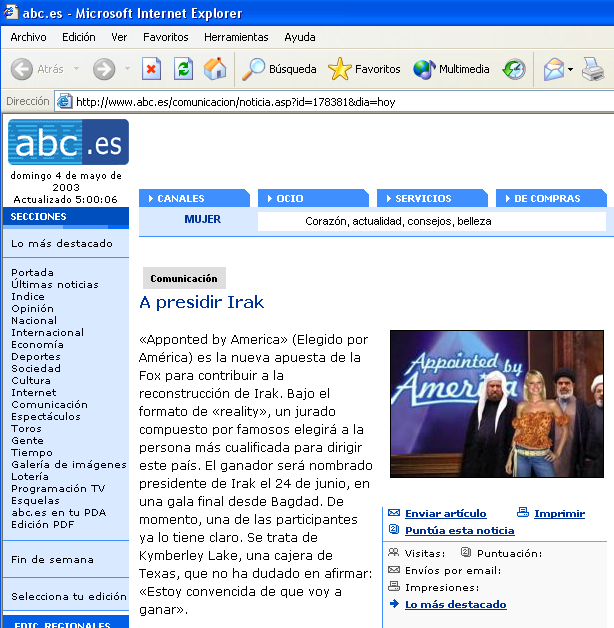Open Cultura section in sidebar
Screen dimensions: 614x628
tap(31, 380)
